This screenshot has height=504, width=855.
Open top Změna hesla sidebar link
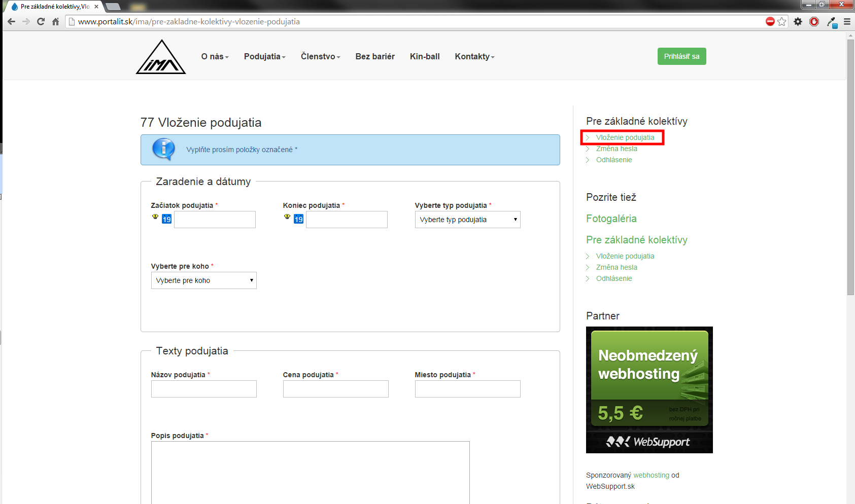click(617, 149)
